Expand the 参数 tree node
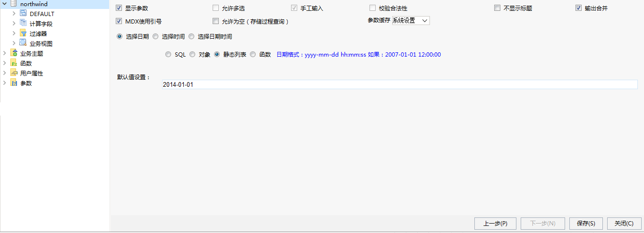 point(5,83)
